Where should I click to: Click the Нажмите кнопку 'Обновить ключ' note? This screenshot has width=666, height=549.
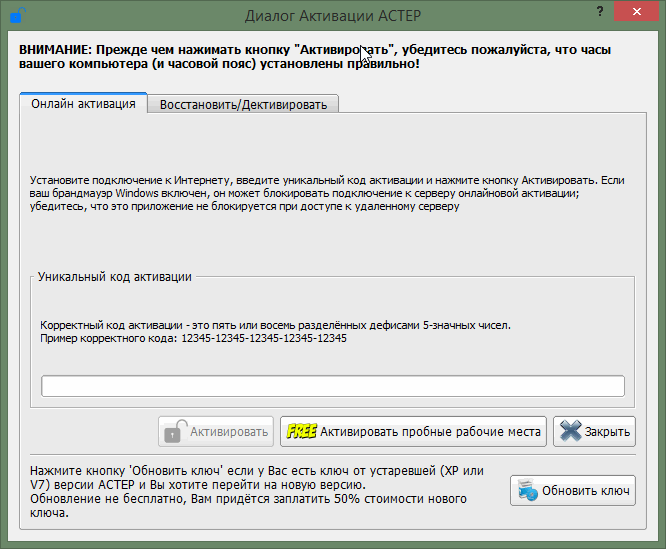pos(257,492)
